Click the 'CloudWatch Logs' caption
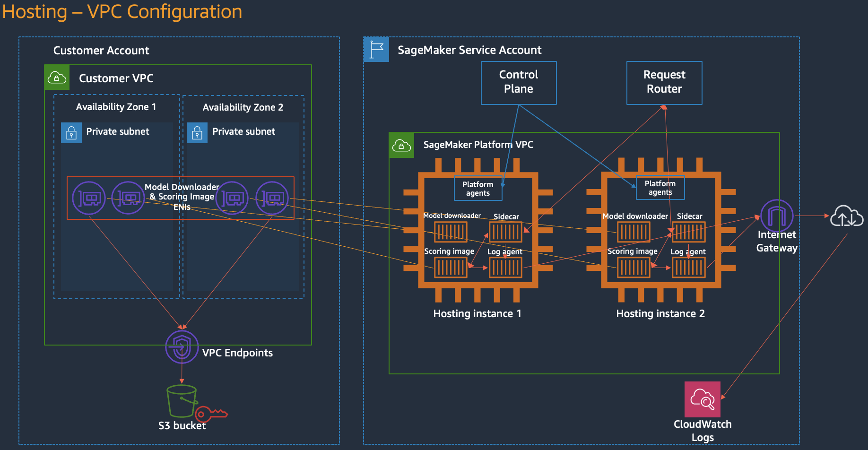Screen dimensions: 868x450 tap(703, 431)
